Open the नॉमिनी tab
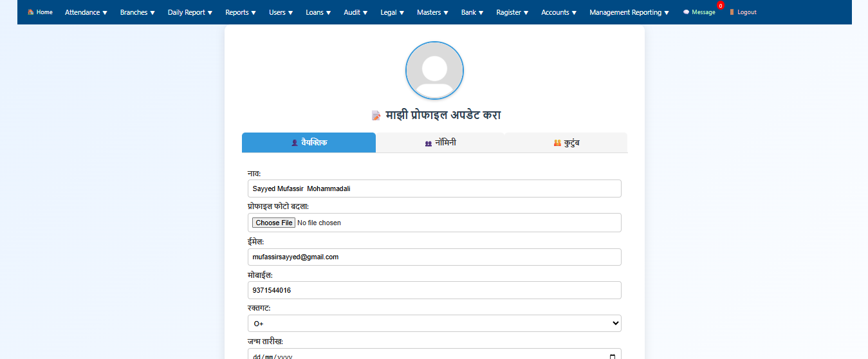 point(440,143)
